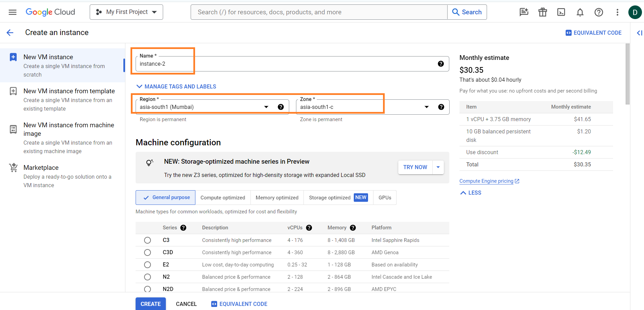Viewport: 644px width, 310px height.
Task: Switch to Compute optimized tab
Action: click(x=223, y=198)
